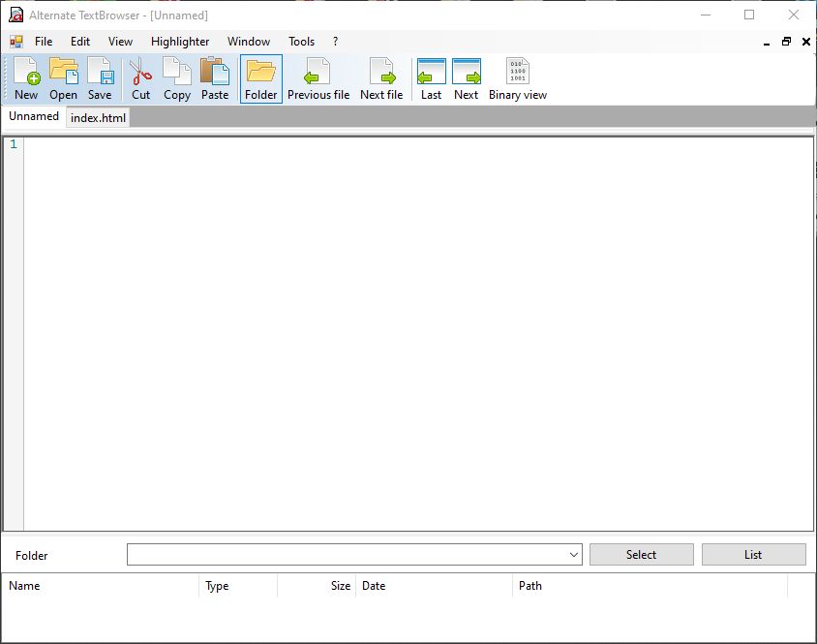
Task: Switch to Binary view
Action: 517,77
